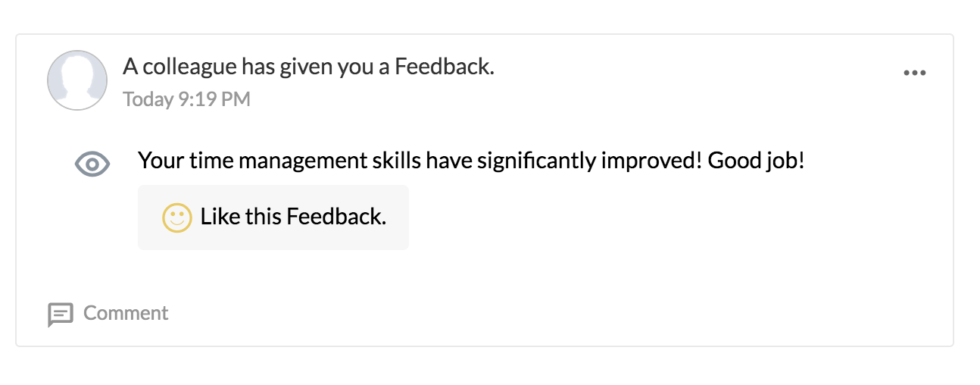Viewport: 980px width, 385px height.
Task: Click the gray Like this Feedback box
Action: click(273, 218)
